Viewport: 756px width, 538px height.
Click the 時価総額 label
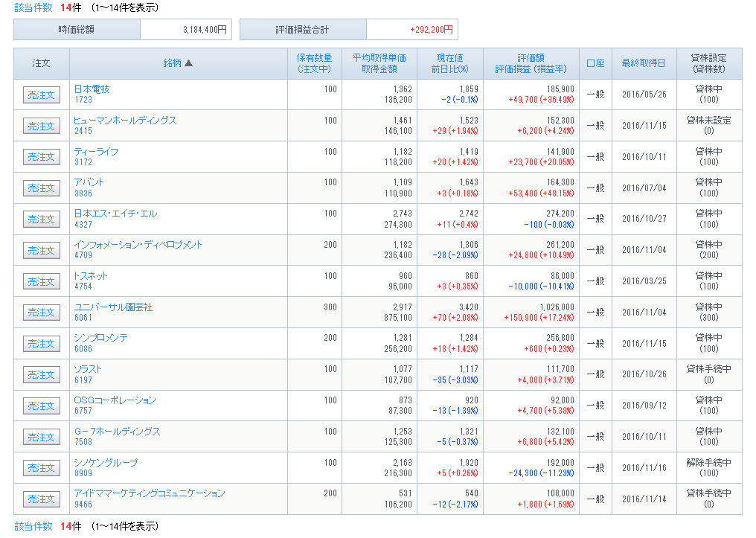click(76, 30)
